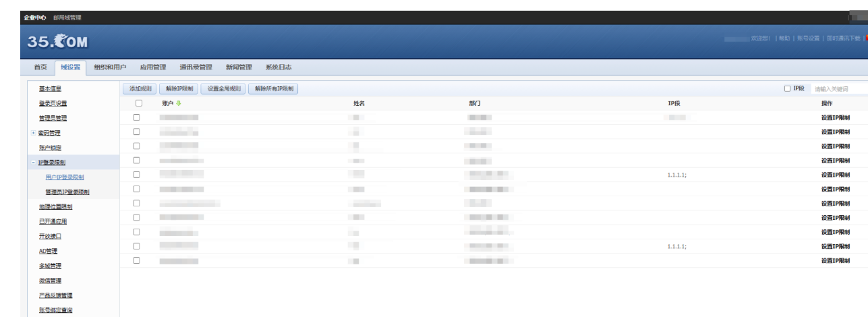
Task: Click the keyword search input field
Action: (838, 89)
